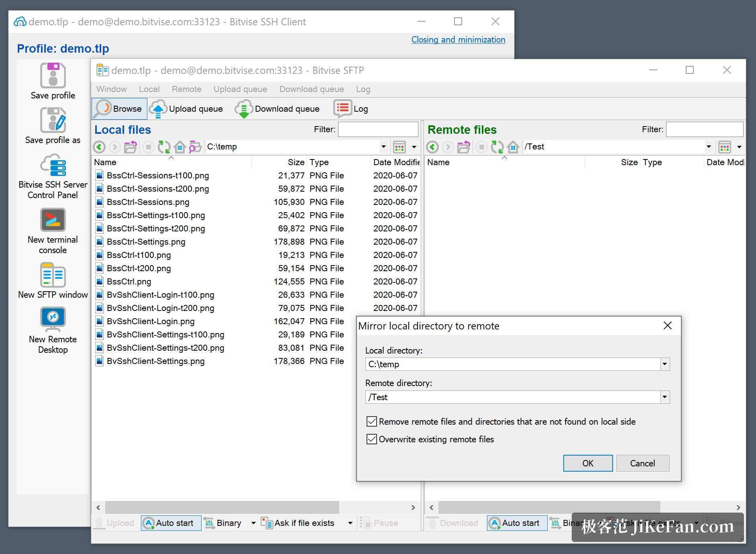
Task: Click the Local files view layout icon
Action: tap(399, 147)
